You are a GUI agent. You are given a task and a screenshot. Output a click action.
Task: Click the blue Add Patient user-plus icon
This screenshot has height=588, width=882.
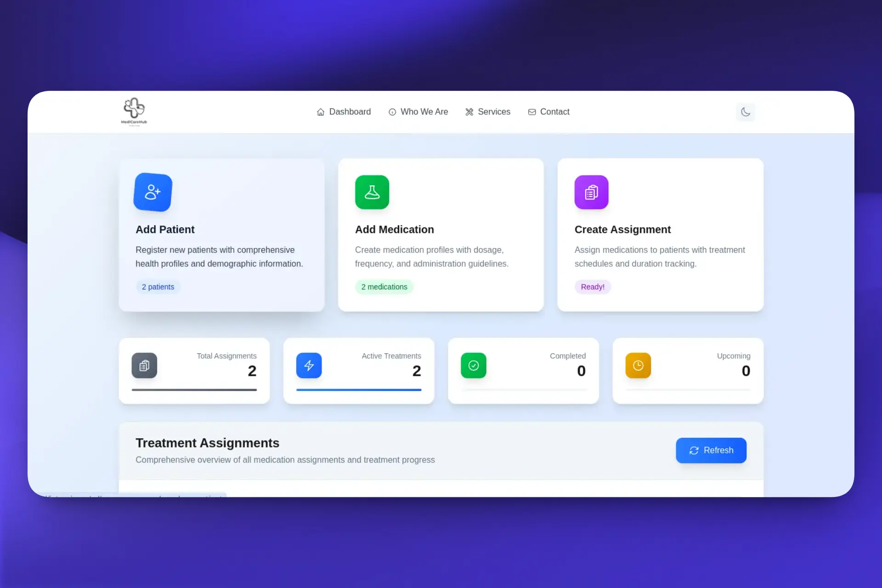point(153,192)
